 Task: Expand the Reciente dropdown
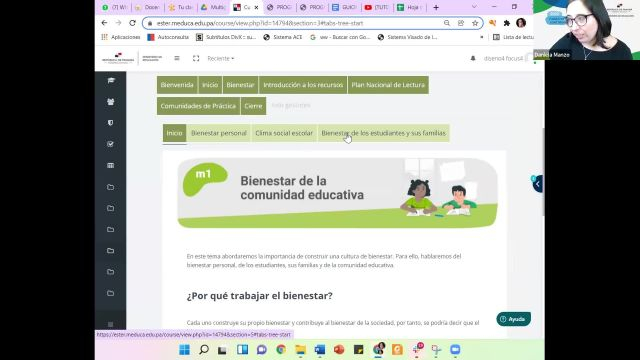coord(221,58)
